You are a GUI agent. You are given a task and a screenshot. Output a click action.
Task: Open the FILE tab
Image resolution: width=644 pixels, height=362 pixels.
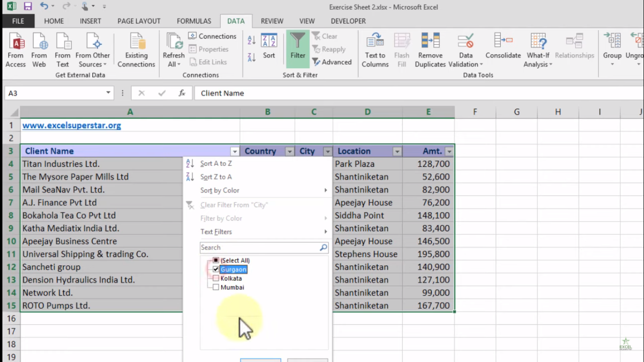tap(18, 21)
